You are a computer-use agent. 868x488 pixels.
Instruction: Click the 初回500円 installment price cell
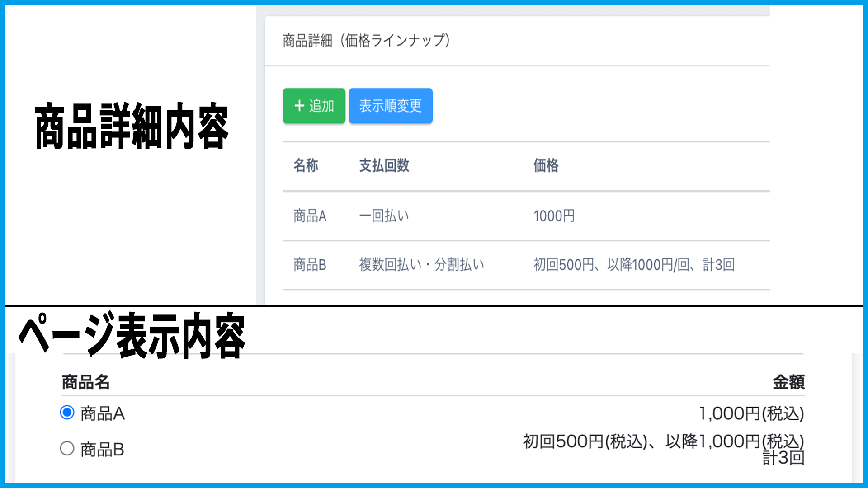634,265
